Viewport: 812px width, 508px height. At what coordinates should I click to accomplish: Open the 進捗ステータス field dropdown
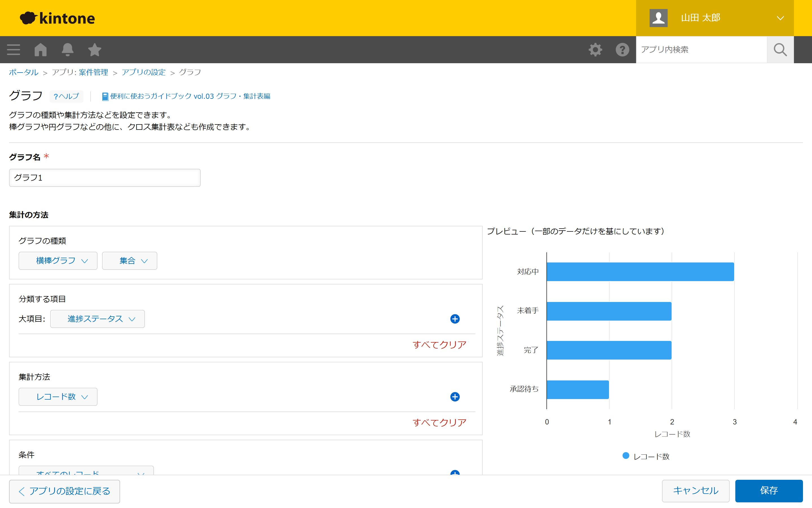click(97, 319)
